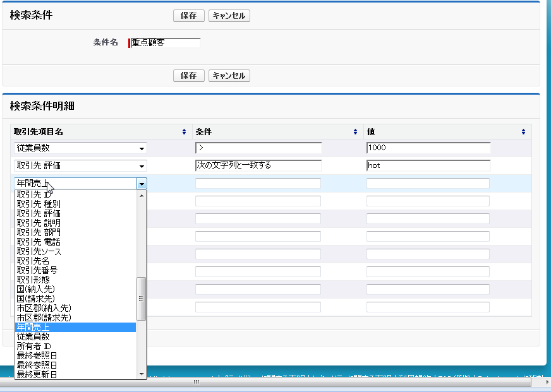
Task: Click 保存 button below the 条件名 field
Action: pos(189,76)
